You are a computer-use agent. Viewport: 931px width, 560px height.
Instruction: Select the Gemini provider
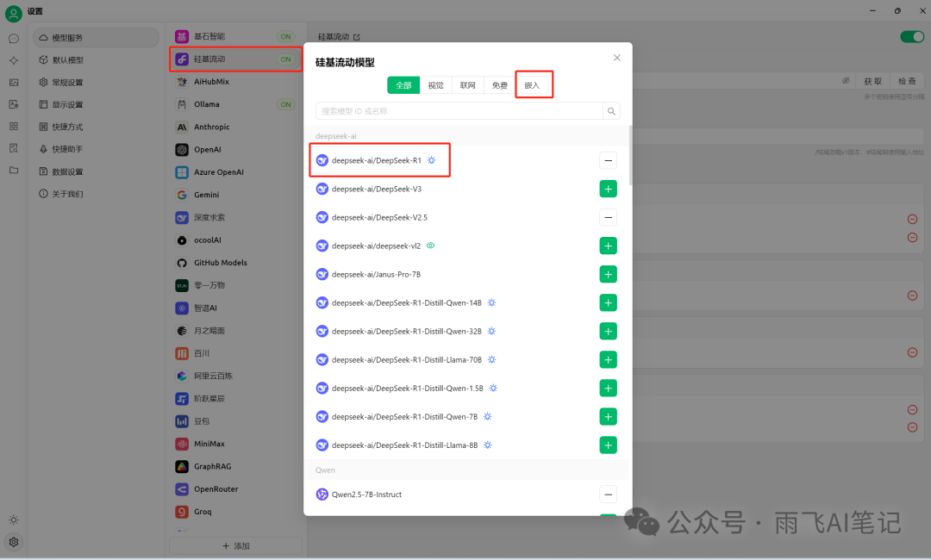[235, 195]
